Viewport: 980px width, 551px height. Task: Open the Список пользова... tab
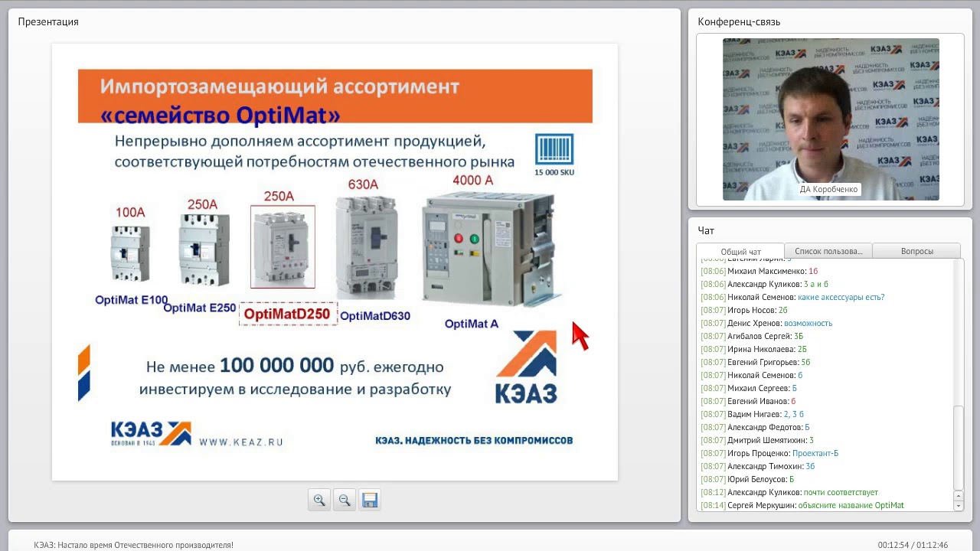[x=828, y=251]
